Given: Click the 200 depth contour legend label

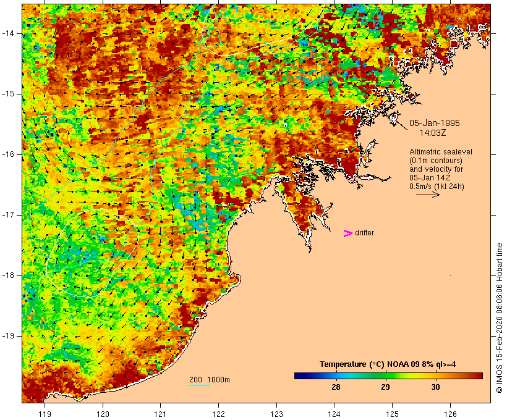Looking at the screenshot, I should (x=195, y=380).
